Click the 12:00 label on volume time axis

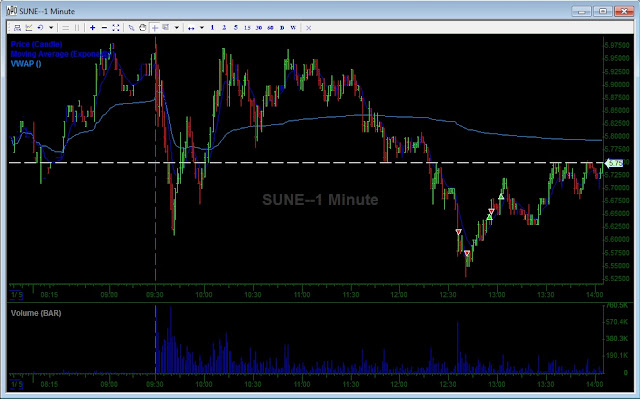399,384
